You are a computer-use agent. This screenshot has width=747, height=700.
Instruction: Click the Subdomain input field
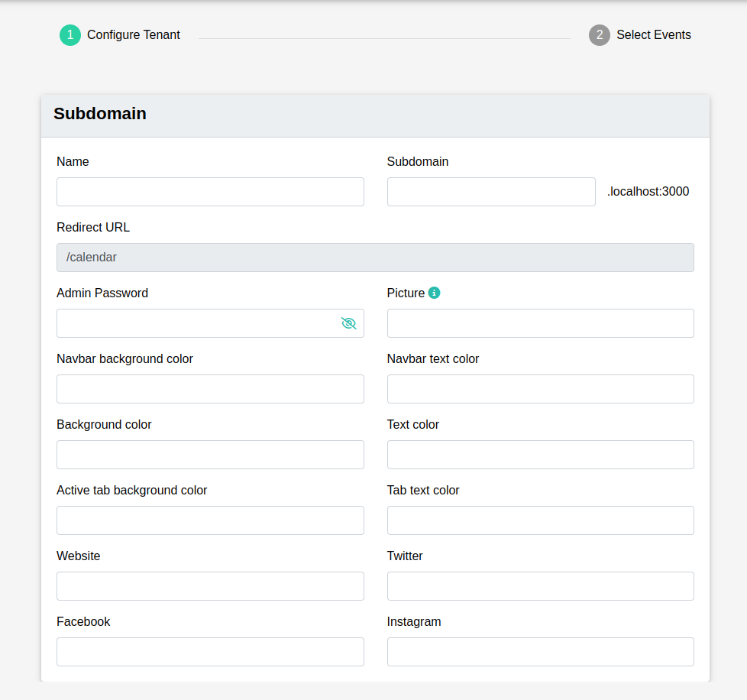click(x=490, y=192)
